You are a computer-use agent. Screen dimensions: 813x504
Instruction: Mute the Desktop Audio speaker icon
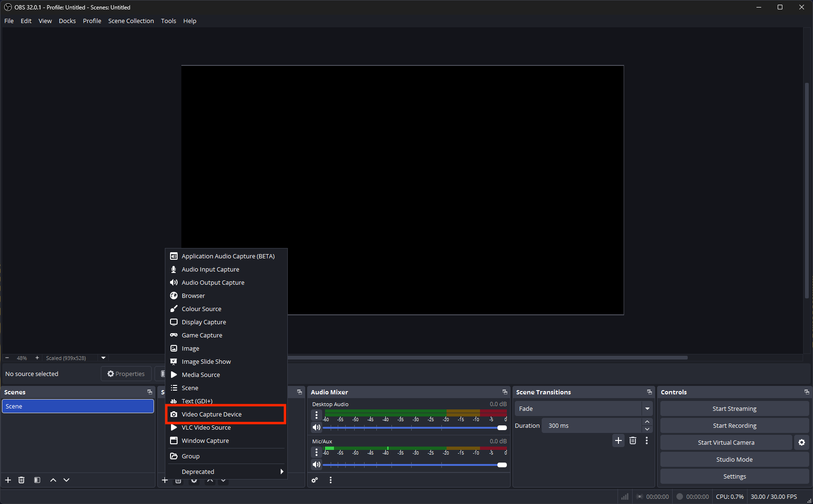point(317,427)
